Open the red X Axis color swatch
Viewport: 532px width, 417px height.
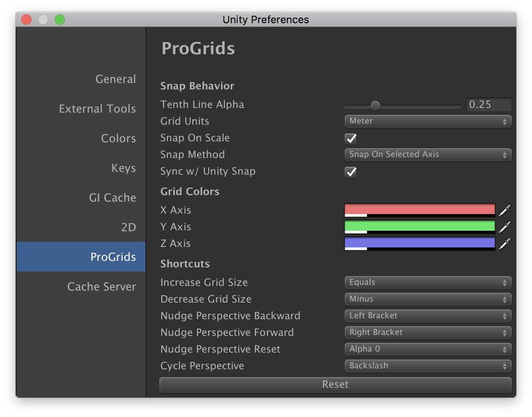(x=420, y=210)
